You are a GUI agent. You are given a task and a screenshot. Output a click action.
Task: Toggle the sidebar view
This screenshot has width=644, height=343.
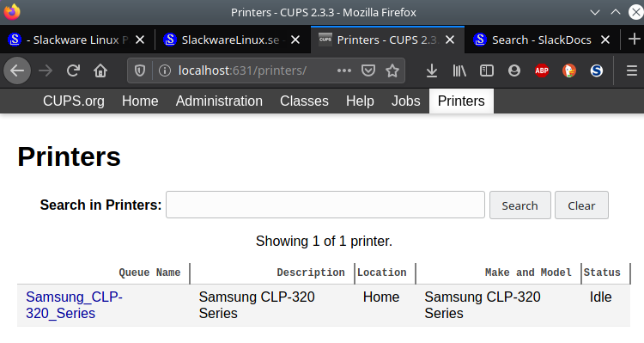(486, 70)
